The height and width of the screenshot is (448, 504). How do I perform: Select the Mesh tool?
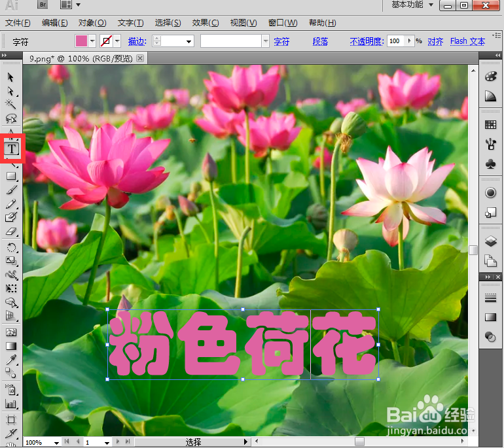[11, 332]
